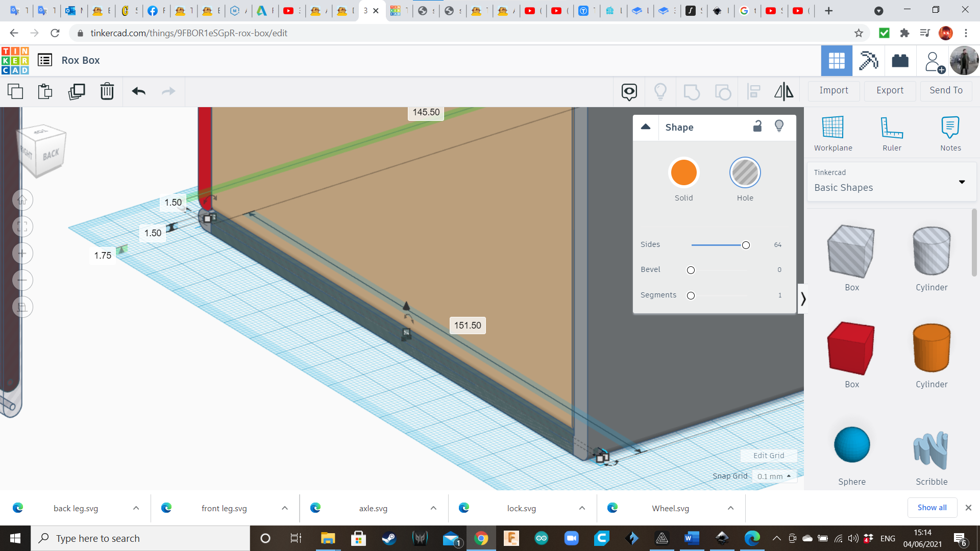
Task: Click the Copy icon in toolbar
Action: [15, 91]
